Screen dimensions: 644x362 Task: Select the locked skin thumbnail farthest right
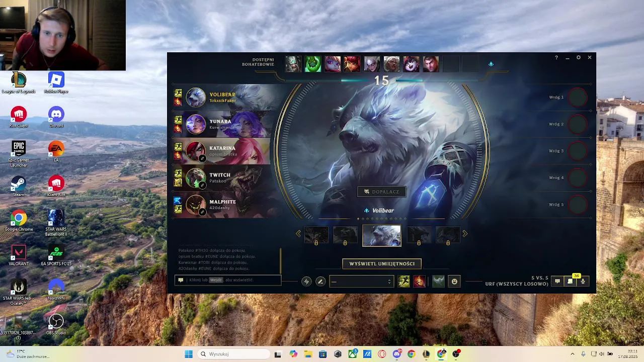pos(448,236)
